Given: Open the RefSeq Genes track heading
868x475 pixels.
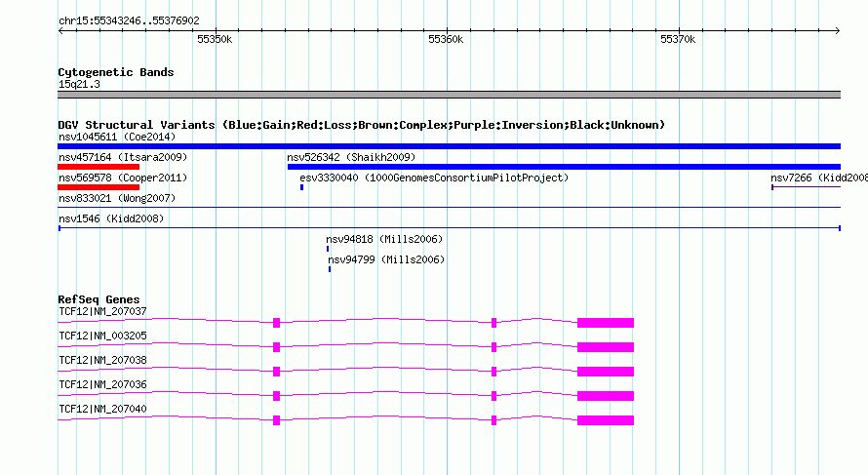Looking at the screenshot, I should 99,299.
